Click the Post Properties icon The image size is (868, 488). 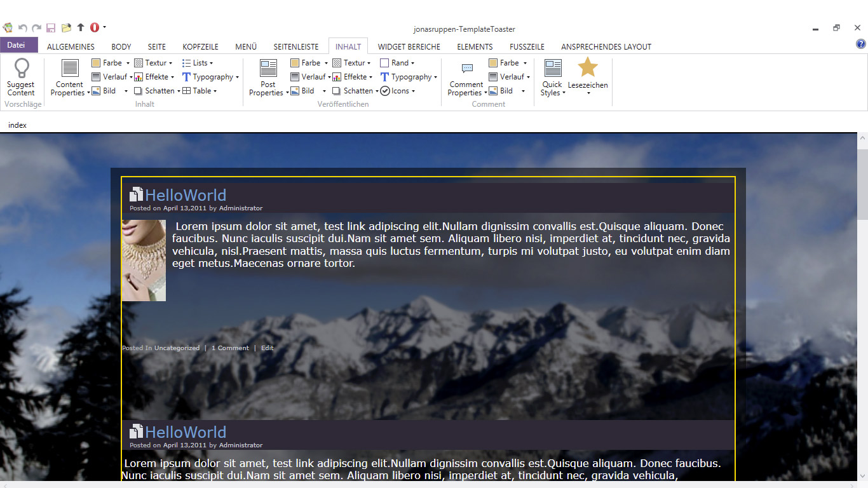tap(268, 69)
